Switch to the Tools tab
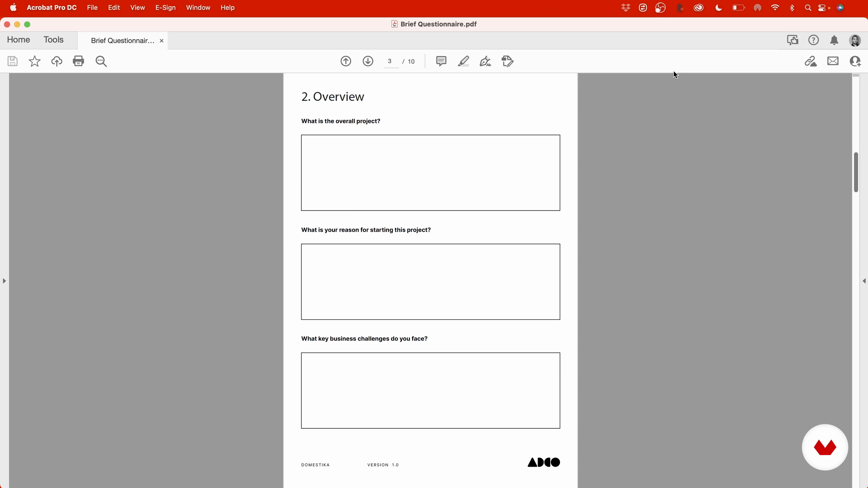Screen dimensions: 868x488 click(53, 40)
